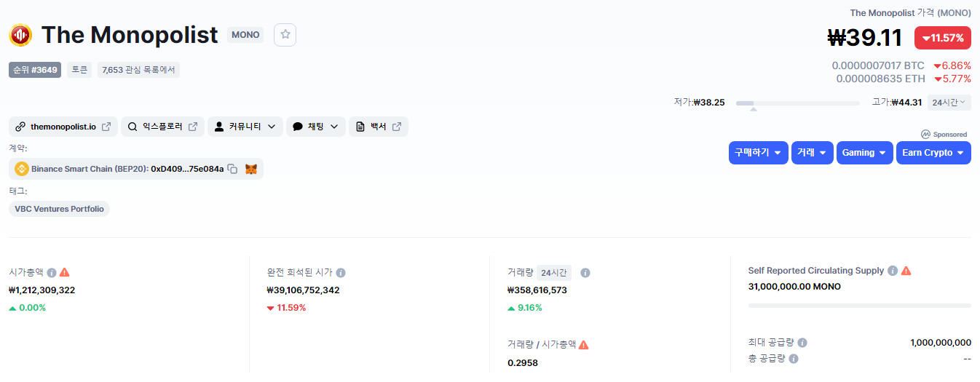Open themonopolist.io website link
Viewport: 980px width, 382px height.
[63, 127]
